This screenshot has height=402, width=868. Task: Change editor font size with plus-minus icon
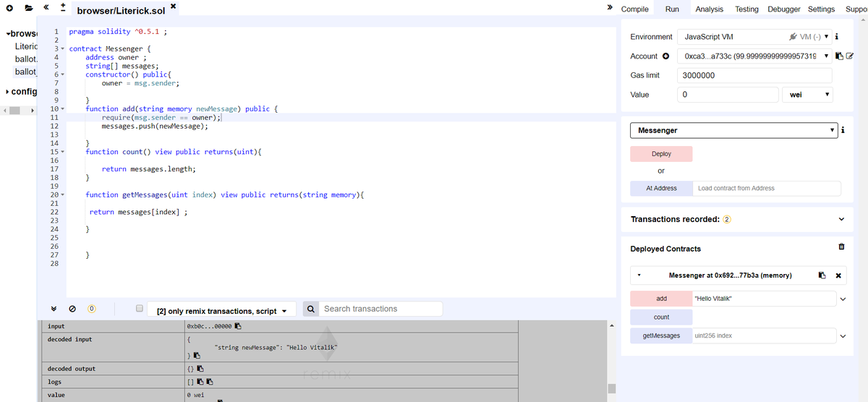pos(63,8)
